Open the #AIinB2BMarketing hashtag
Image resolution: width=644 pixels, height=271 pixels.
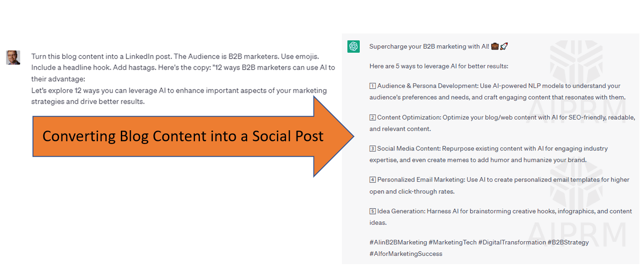[397, 242]
